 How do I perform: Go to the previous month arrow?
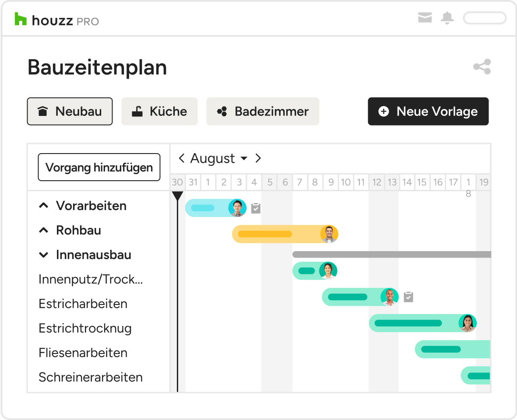(x=181, y=158)
